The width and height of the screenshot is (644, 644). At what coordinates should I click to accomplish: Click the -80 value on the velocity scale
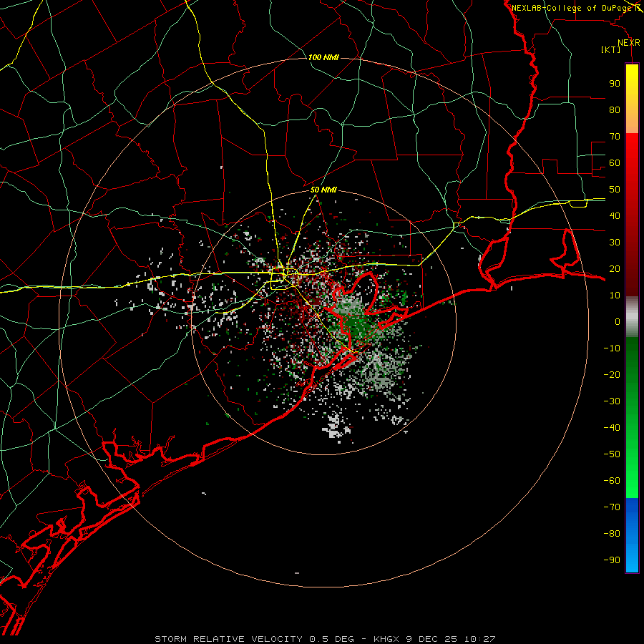612,534
